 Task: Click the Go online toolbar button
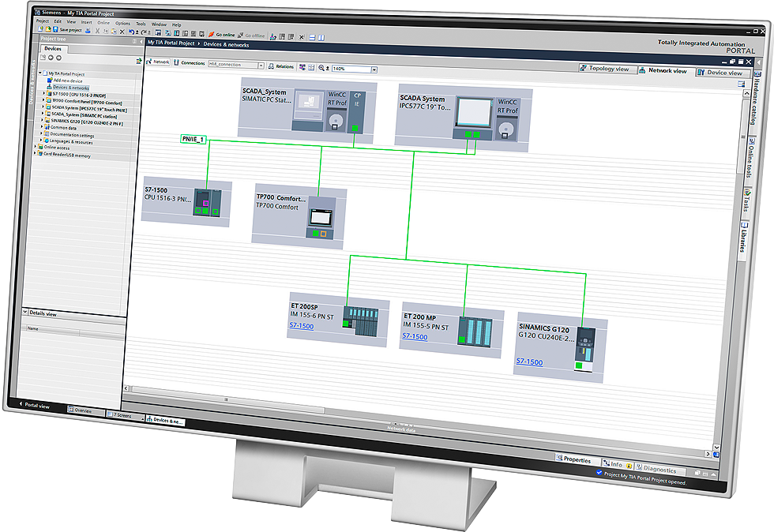[x=221, y=36]
